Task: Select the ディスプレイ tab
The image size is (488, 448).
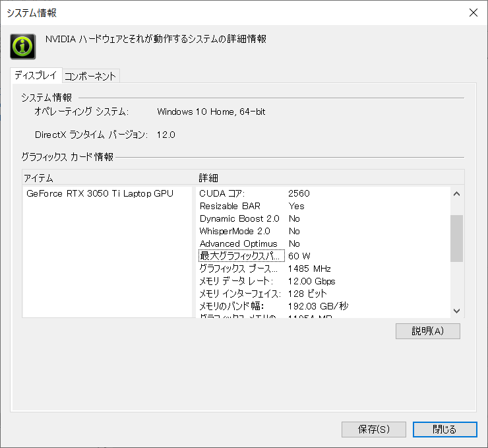Action: click(36, 75)
